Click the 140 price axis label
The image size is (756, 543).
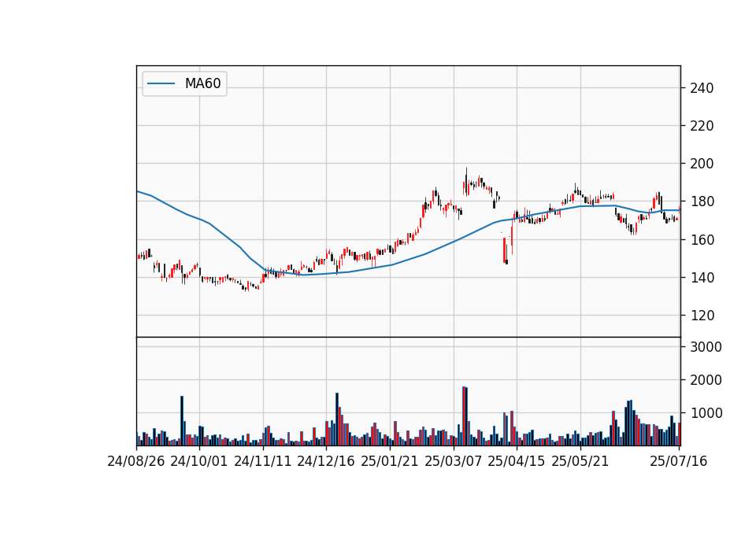click(x=702, y=278)
